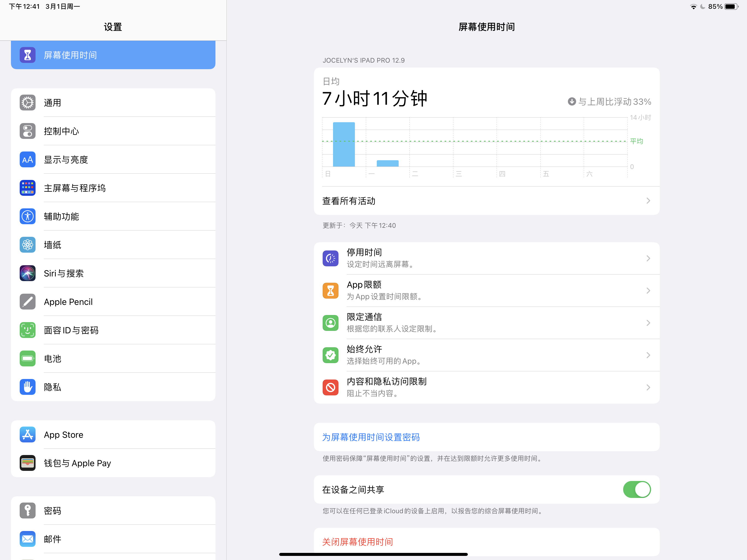Open the 始终允许 row chevron
Image resolution: width=747 pixels, height=560 pixels.
[x=648, y=355]
